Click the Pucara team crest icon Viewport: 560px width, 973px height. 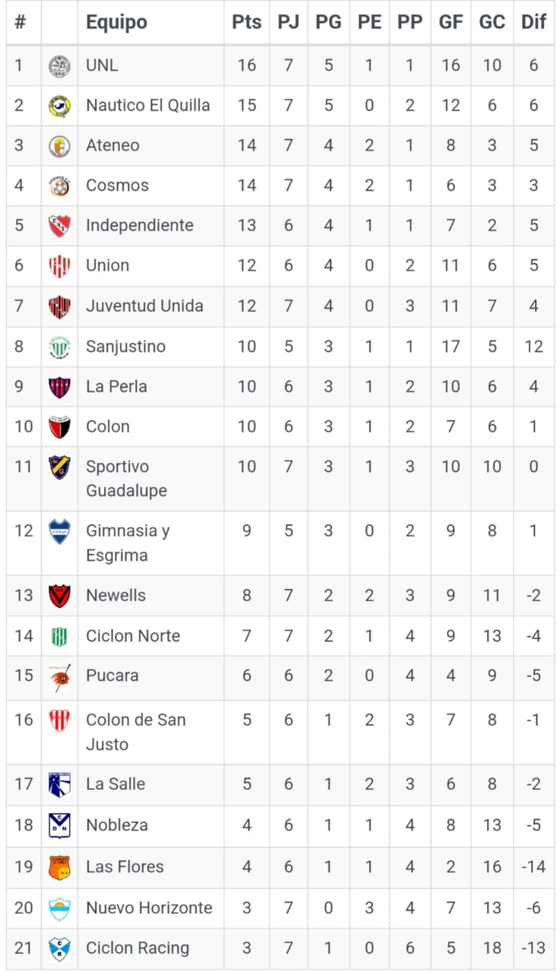(x=59, y=676)
